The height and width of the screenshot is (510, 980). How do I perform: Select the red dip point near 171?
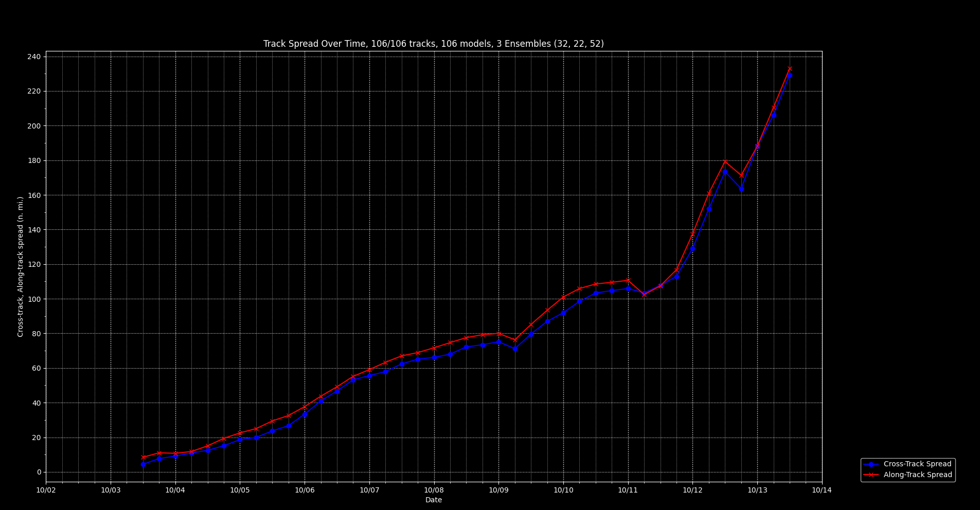tap(741, 175)
